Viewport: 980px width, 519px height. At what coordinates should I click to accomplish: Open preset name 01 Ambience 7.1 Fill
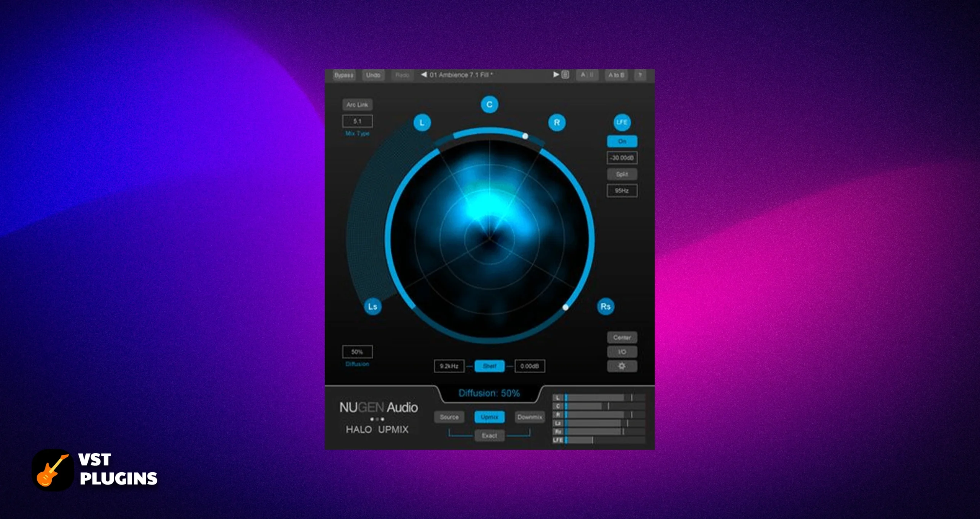click(461, 75)
